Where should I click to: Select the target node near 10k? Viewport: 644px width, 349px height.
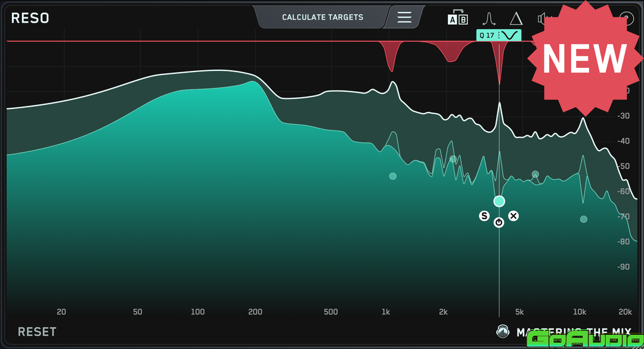(x=583, y=219)
